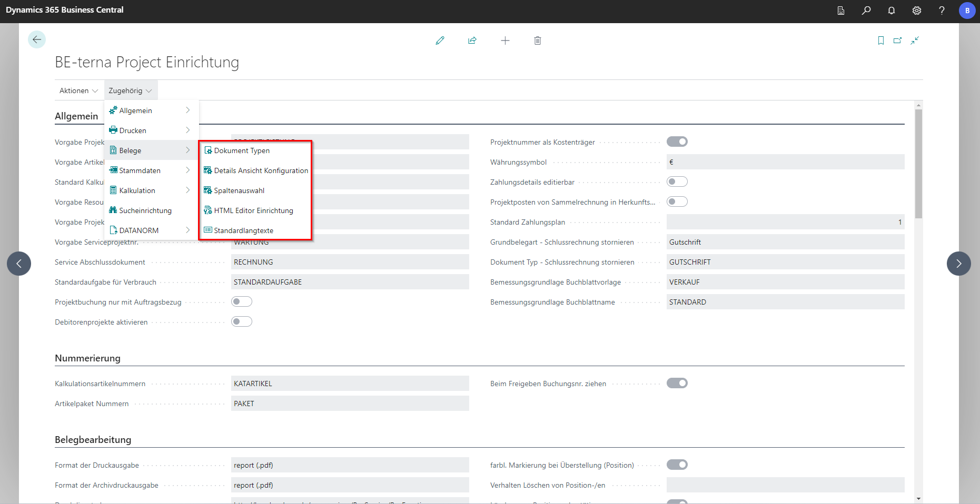Enable Zahlungsdetails editierbar toggle
Screen dimensions: 980x504
point(677,182)
